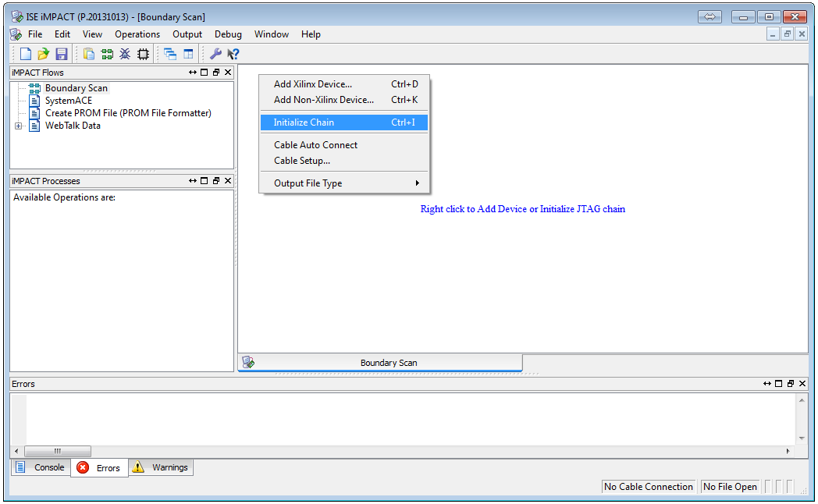This screenshot has height=504, width=818.
Task: Switch to the Warnings tab
Action: pyautogui.click(x=161, y=467)
